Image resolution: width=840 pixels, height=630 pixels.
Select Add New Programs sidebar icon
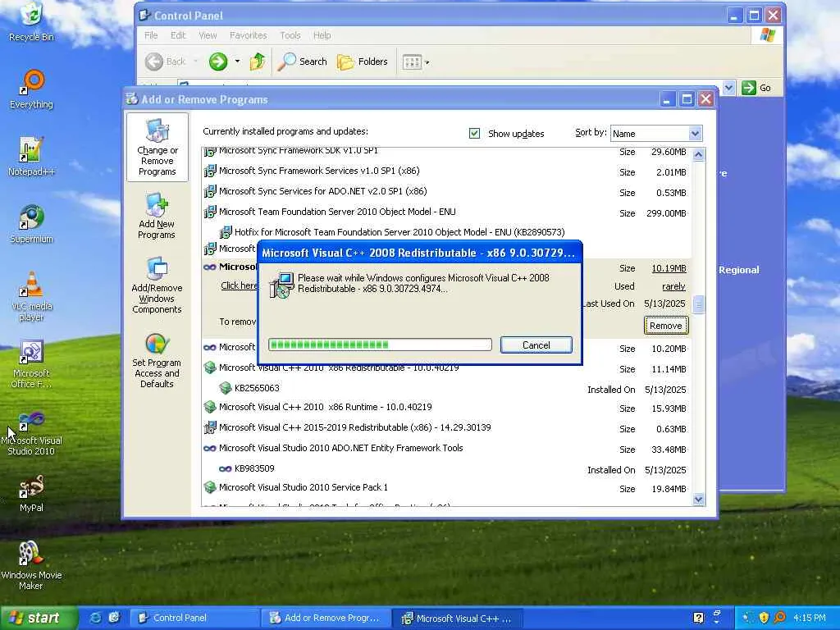(x=157, y=216)
